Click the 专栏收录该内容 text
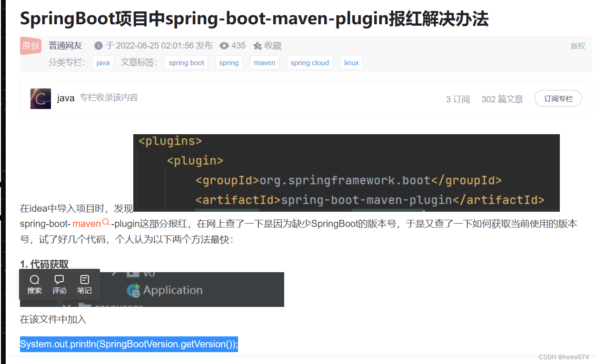The image size is (596, 364). (x=109, y=98)
